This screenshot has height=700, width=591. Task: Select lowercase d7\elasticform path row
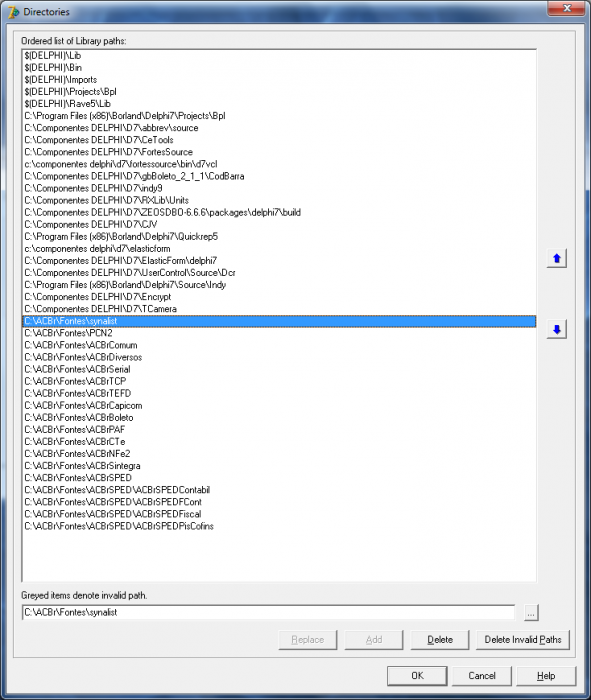click(x=279, y=249)
